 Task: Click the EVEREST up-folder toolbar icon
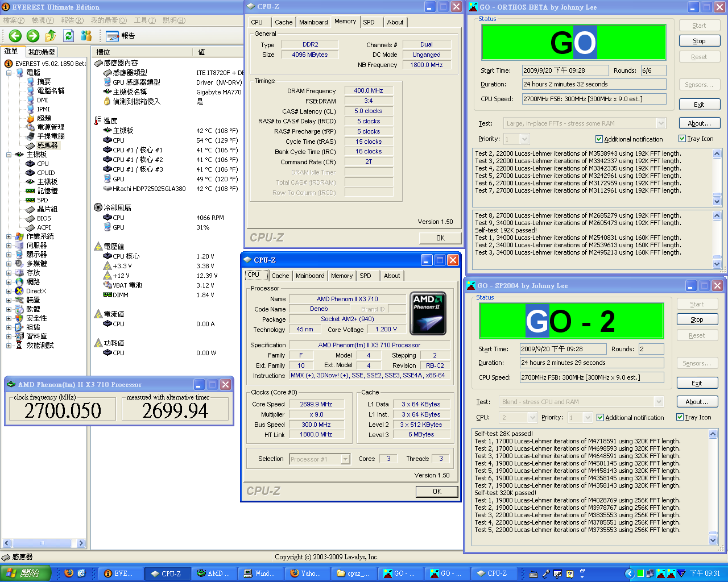pos(51,36)
